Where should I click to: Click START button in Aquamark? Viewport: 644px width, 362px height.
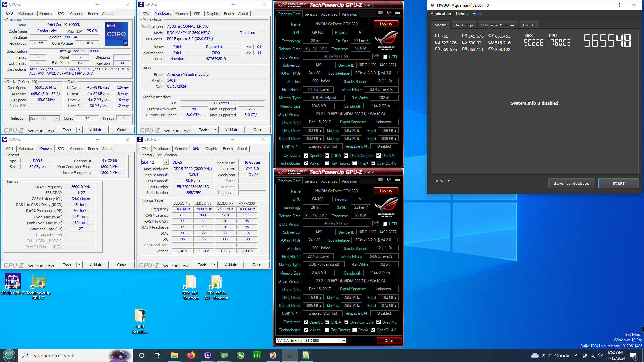(x=619, y=183)
